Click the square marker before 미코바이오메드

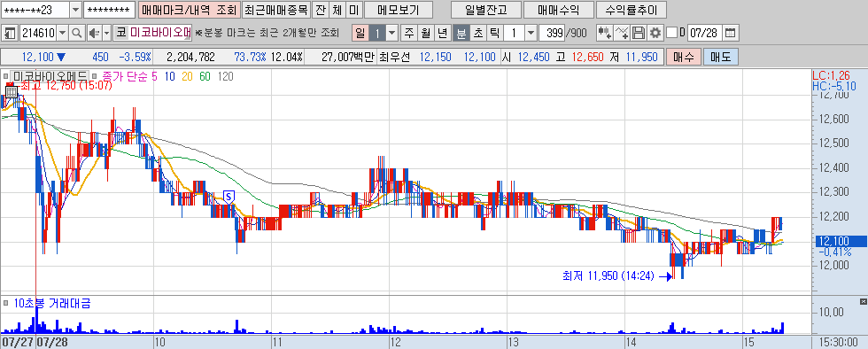click(5, 76)
